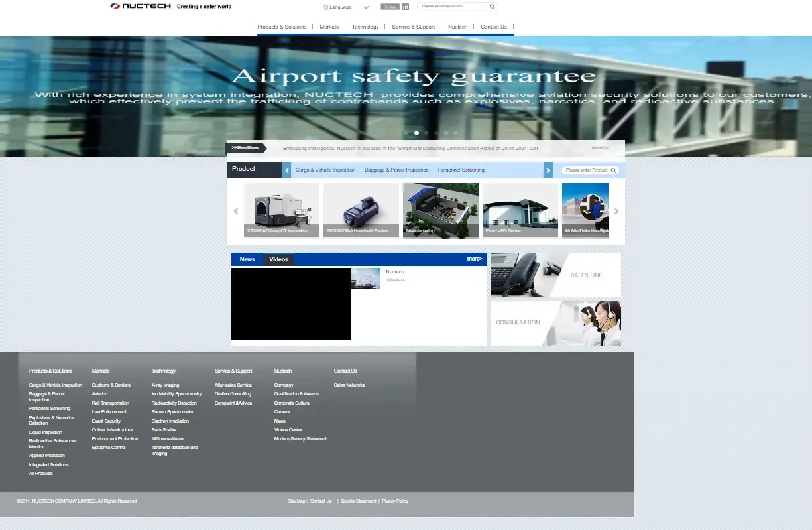The image size is (812, 530).
Task: Open footer link Raman Spectrometer
Action: 173,412
